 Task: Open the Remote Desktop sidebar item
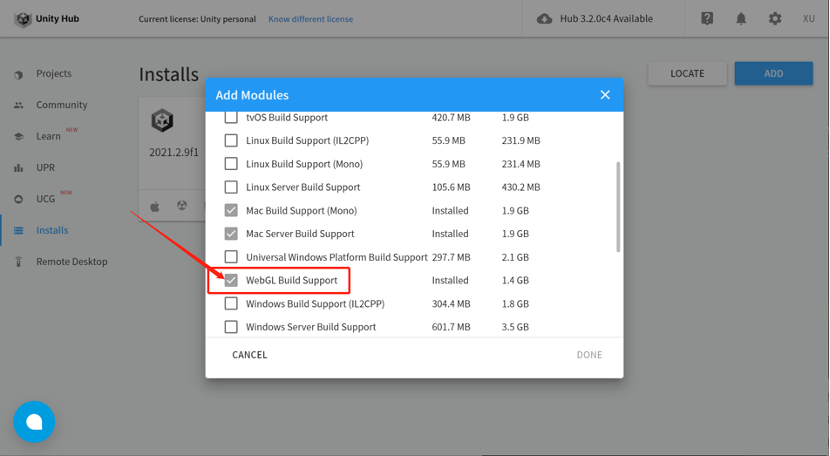pos(71,262)
